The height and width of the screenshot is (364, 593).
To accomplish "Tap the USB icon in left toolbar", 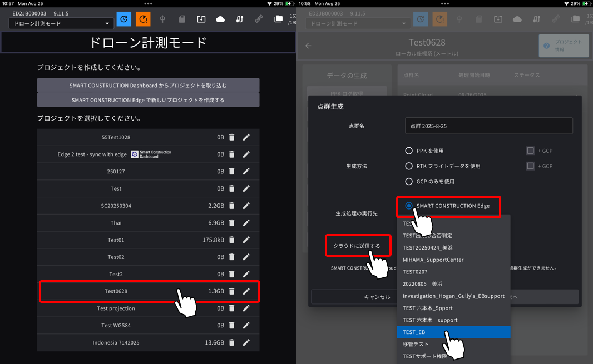I will tap(162, 19).
